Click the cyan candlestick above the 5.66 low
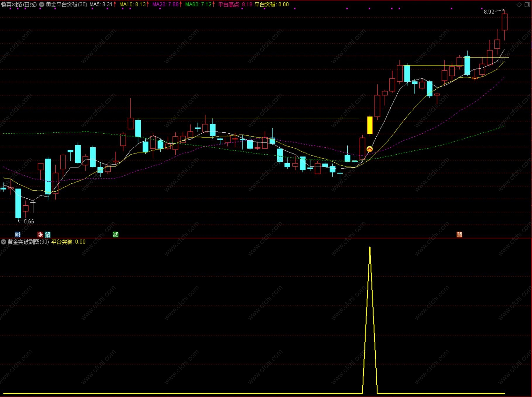Screen dimensions: 532x397 pyautogui.click(x=18, y=203)
